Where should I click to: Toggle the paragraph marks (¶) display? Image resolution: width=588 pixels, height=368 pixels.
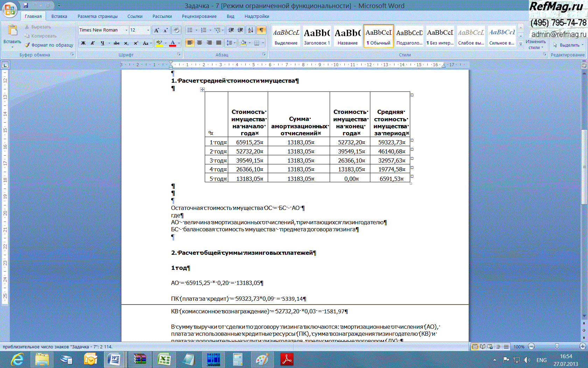click(x=261, y=30)
